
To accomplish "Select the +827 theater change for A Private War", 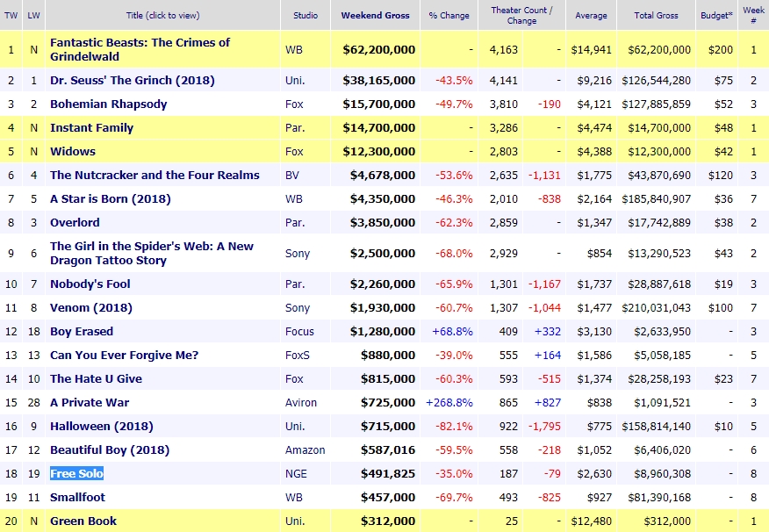I will [x=547, y=403].
